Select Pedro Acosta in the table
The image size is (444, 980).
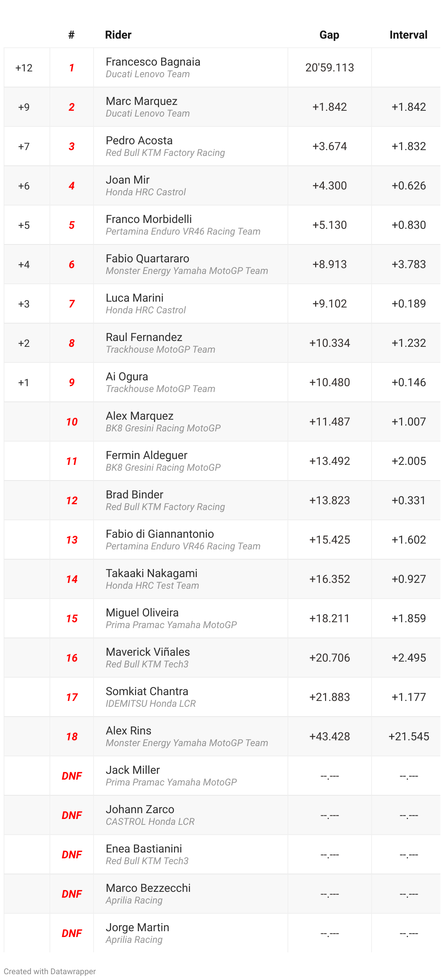(139, 140)
